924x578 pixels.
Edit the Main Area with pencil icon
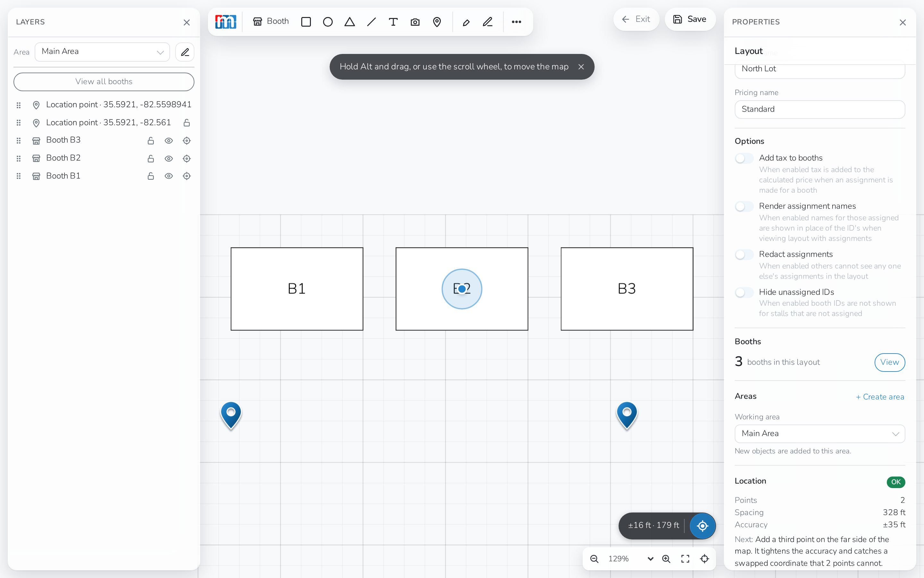(x=185, y=52)
